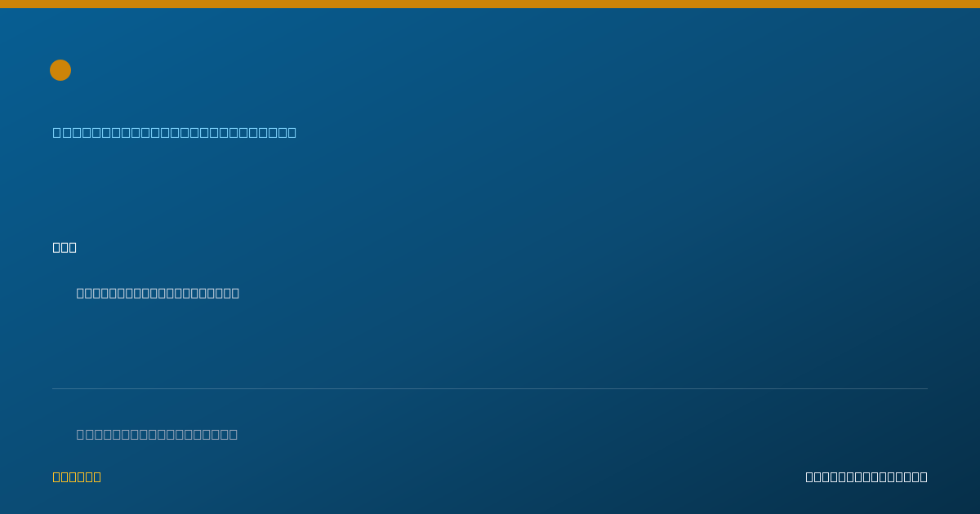Screen dimensions: 980x514
Task: Click first glyph of dimmed gray line
Action: (x=80, y=434)
